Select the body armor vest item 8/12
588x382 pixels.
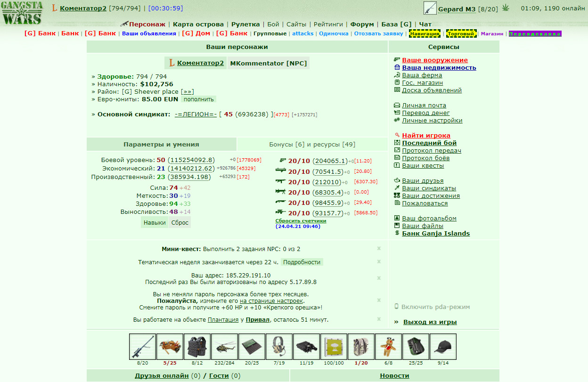197,347
